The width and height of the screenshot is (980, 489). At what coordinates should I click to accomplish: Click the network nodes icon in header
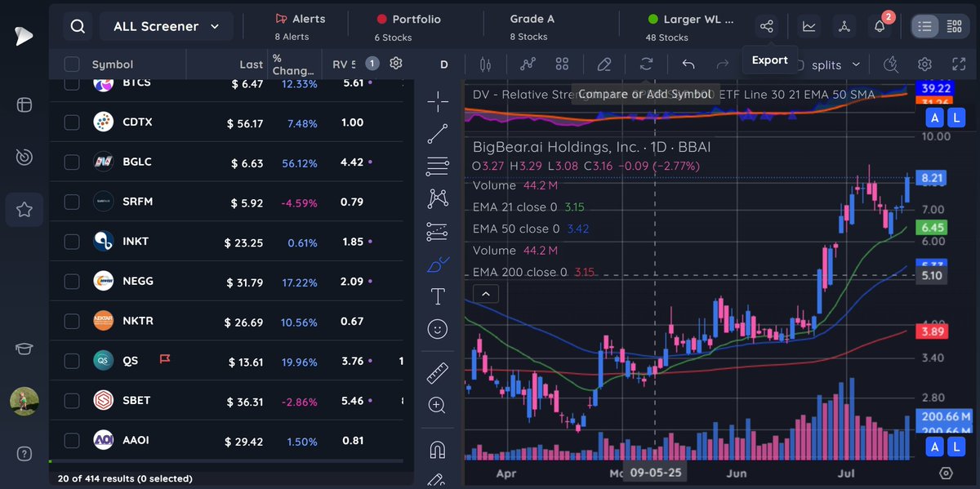(x=844, y=26)
